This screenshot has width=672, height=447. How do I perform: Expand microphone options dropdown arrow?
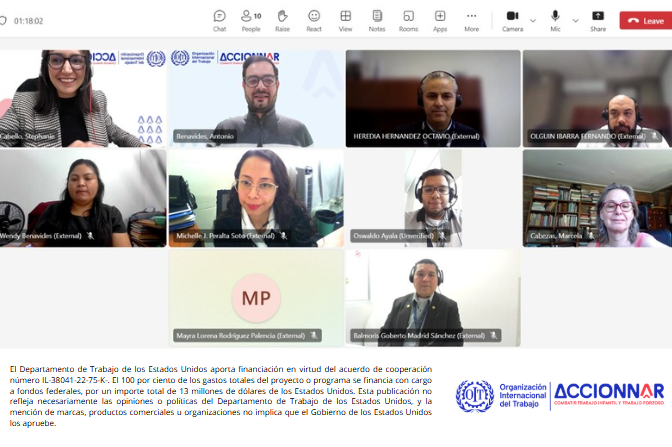576,21
